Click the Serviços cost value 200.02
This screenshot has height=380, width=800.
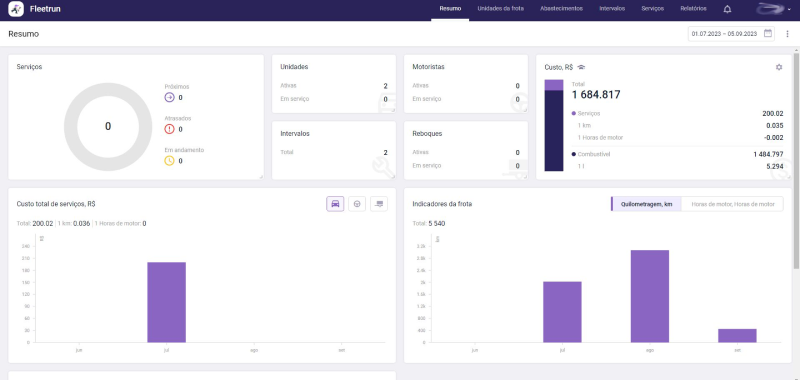(773, 113)
